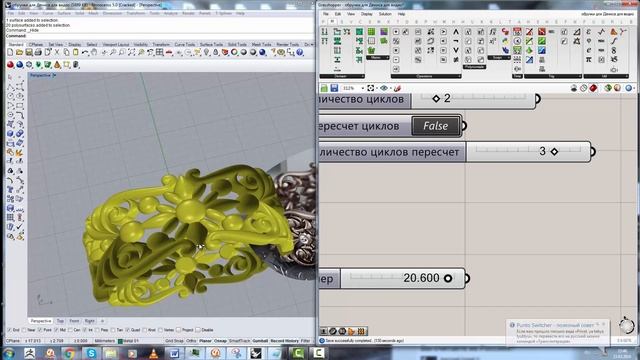640x360 pixels.
Task: Toggle the Disable osnap checkbox
Action: click(198, 330)
